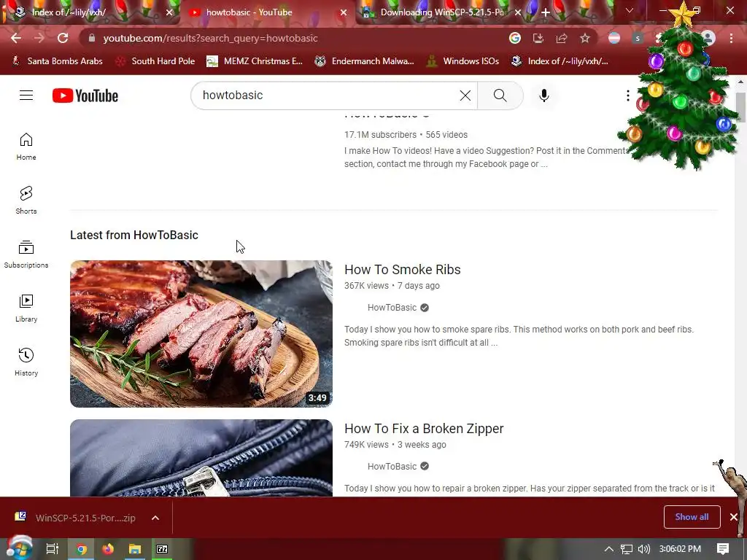Click Chrome icon on taskbar
Image resolution: width=747 pixels, height=560 pixels.
point(81,549)
